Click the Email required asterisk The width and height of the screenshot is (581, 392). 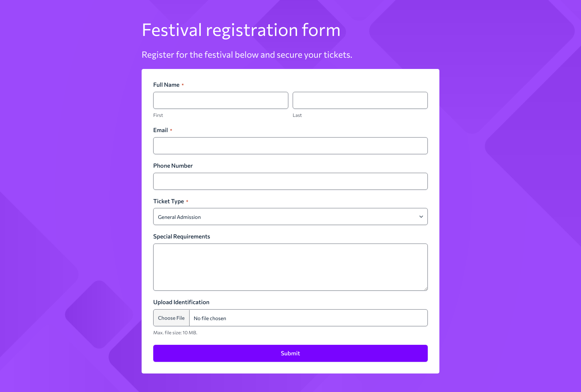pos(171,130)
